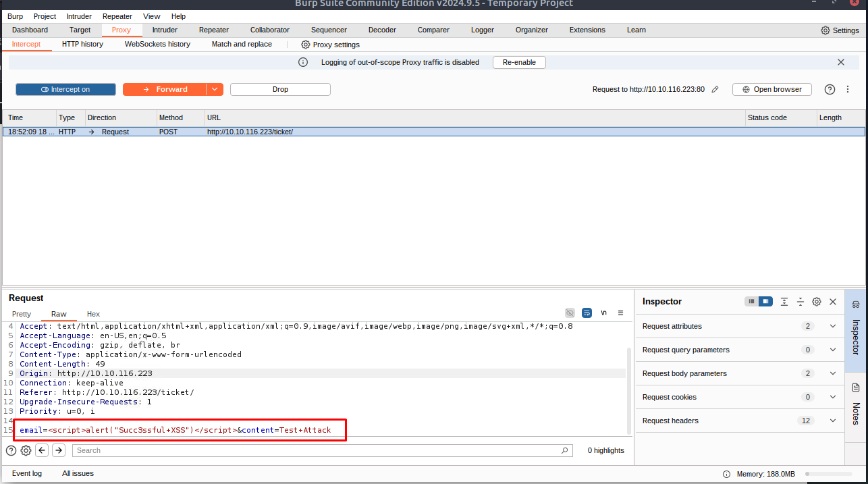This screenshot has height=484, width=868.
Task: Collapse all Inspector sections icon
Action: (x=801, y=302)
